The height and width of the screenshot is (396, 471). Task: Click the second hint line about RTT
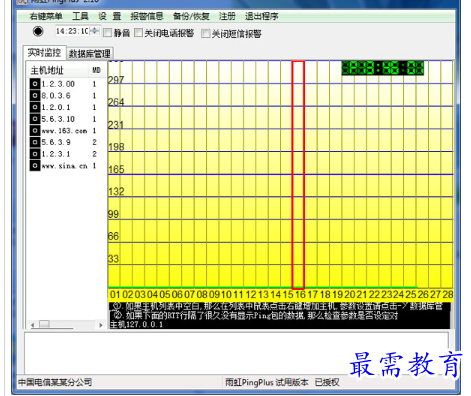click(x=255, y=315)
